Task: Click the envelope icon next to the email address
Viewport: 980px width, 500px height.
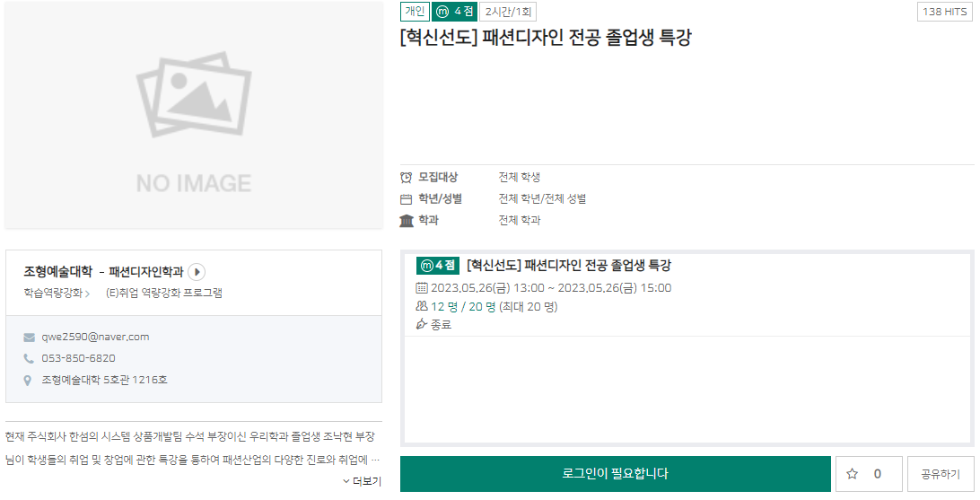Action: [x=30, y=338]
